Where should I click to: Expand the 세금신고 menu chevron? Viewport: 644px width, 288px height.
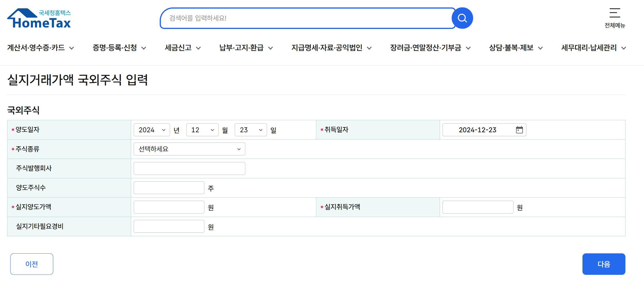pos(199,48)
